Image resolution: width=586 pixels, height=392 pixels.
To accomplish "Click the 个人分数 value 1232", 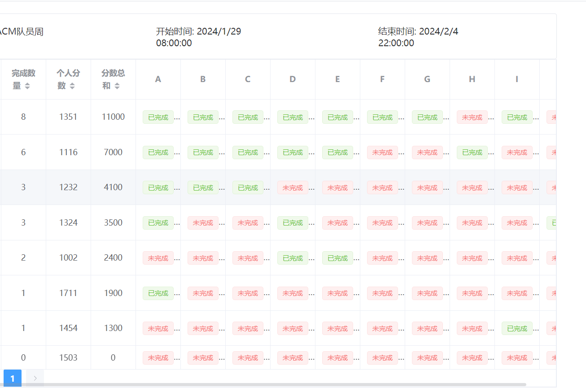I will 68,187.
